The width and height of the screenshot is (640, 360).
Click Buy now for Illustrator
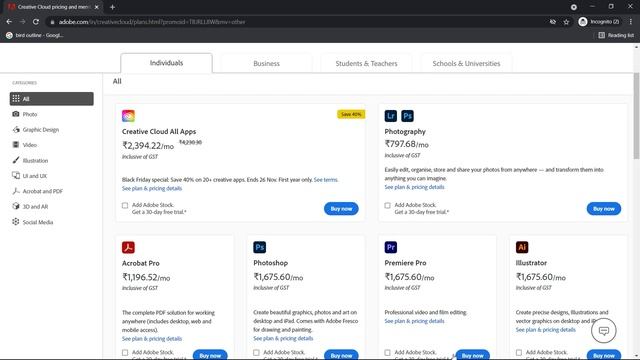[604, 355]
